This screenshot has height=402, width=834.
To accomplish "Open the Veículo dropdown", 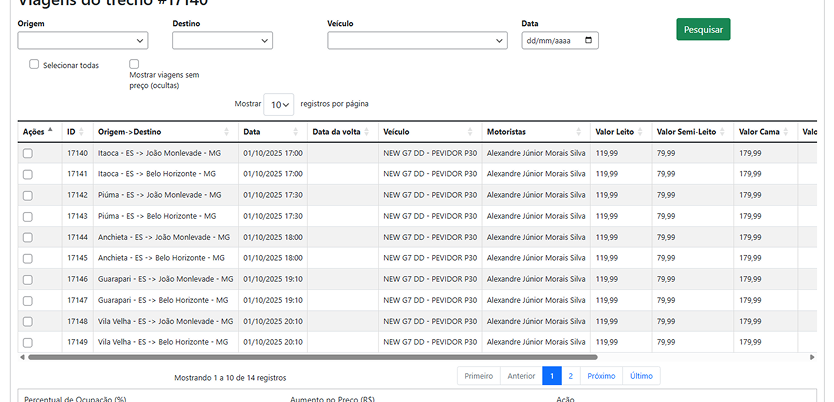I will [417, 41].
